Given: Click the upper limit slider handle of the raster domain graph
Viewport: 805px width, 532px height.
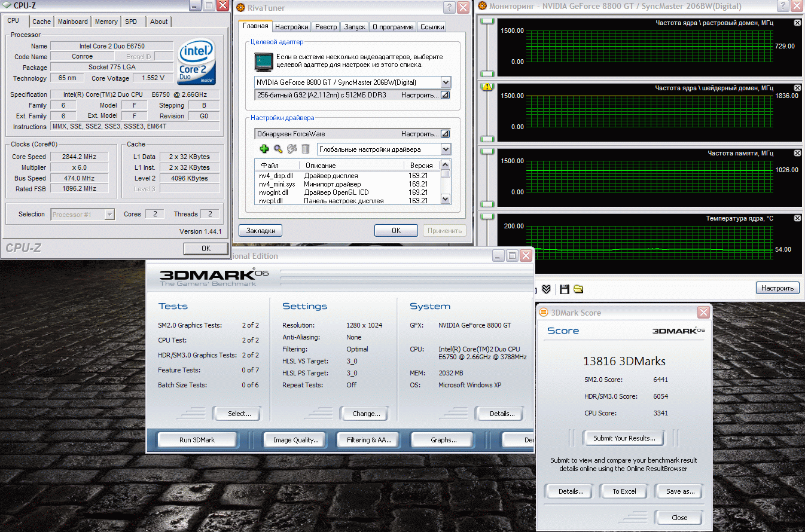Looking at the screenshot, I should [487, 22].
